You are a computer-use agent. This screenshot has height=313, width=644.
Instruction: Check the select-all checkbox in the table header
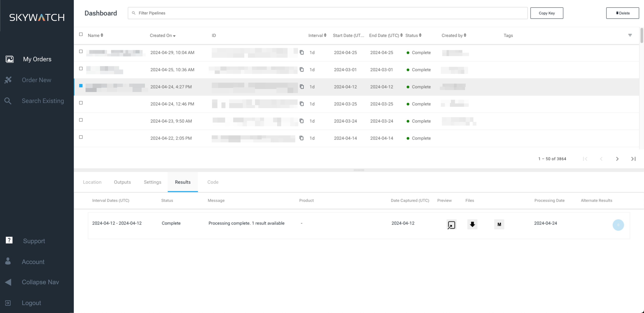coord(81,34)
